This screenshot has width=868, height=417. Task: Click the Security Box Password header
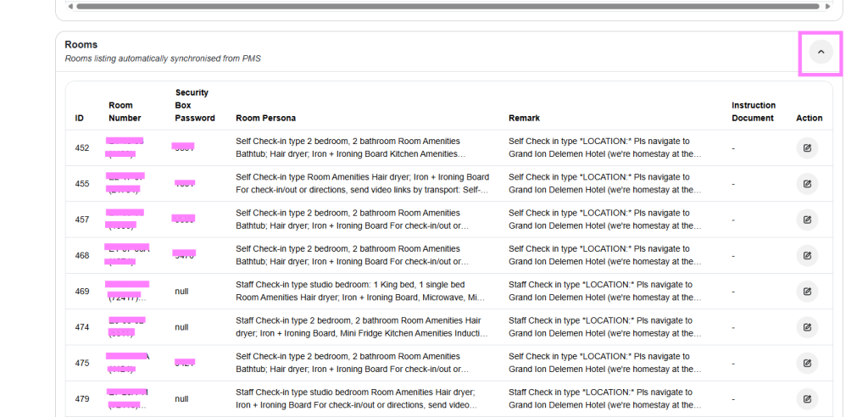pos(195,105)
